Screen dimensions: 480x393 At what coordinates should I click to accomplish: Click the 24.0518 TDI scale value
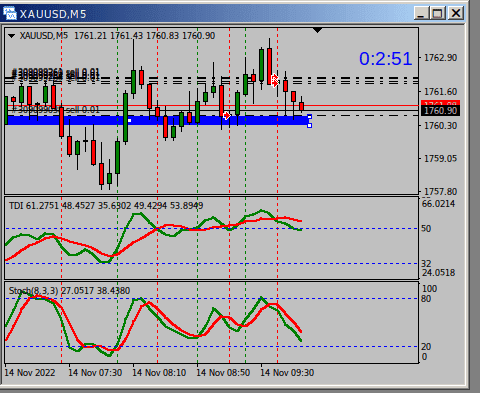pyautogui.click(x=438, y=273)
